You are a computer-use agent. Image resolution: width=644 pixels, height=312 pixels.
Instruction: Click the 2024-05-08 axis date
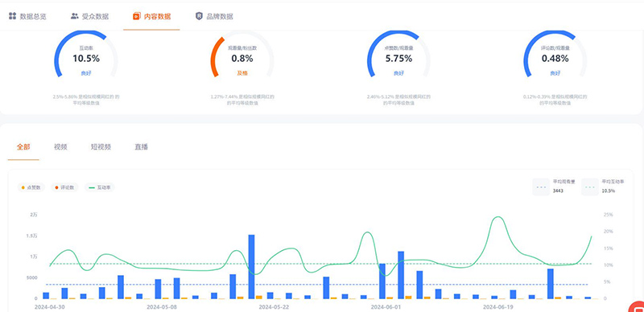tap(162, 306)
